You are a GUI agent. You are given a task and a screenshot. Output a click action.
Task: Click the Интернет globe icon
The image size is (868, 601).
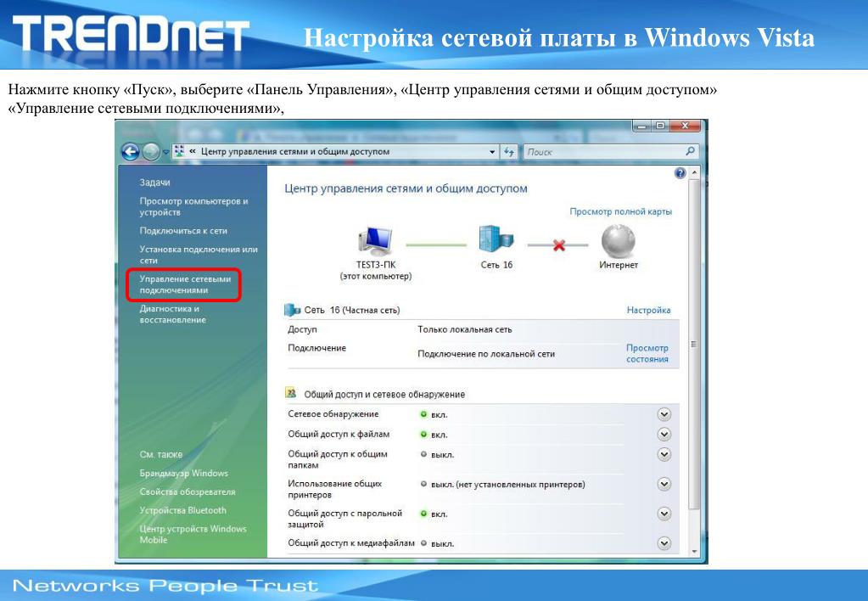click(x=618, y=241)
